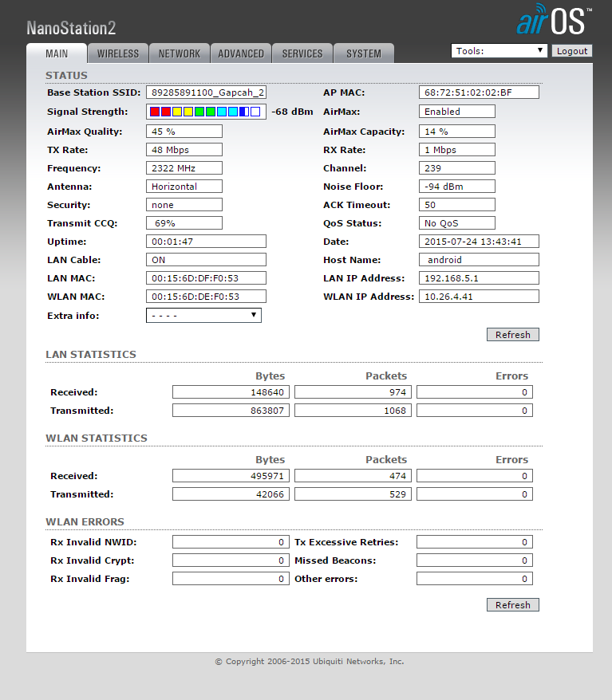Open the NETWORK tab
Screen dimensions: 612x700
click(180, 53)
